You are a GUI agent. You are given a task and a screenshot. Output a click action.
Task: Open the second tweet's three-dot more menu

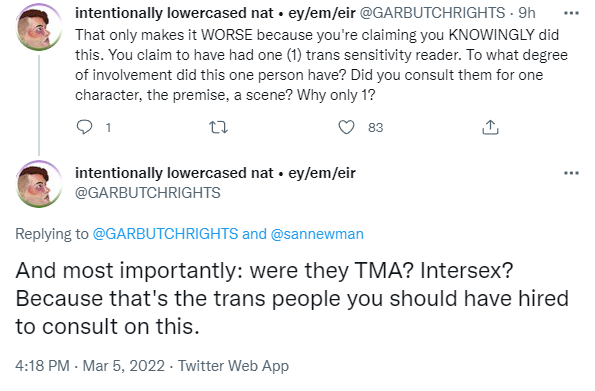point(571,173)
